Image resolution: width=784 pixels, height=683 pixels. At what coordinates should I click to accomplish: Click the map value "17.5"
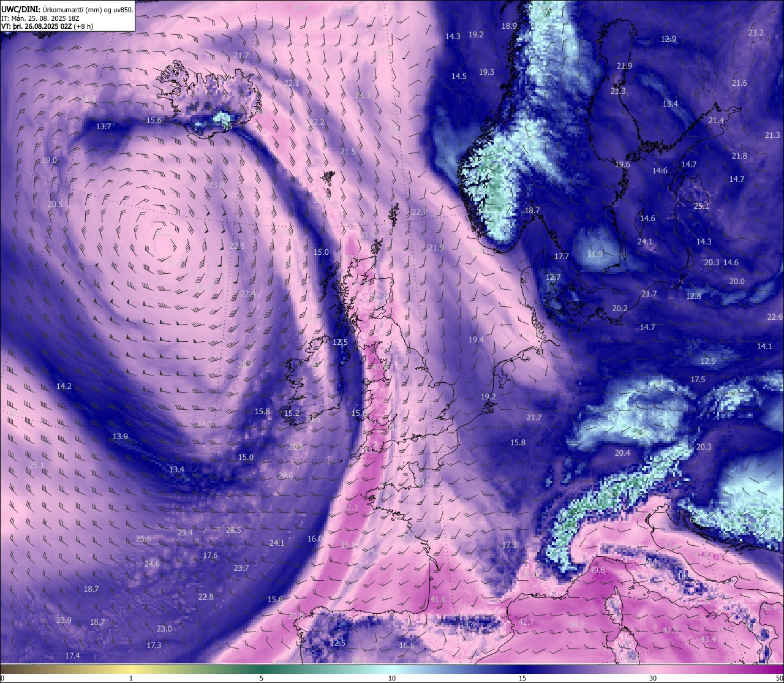[x=698, y=379]
